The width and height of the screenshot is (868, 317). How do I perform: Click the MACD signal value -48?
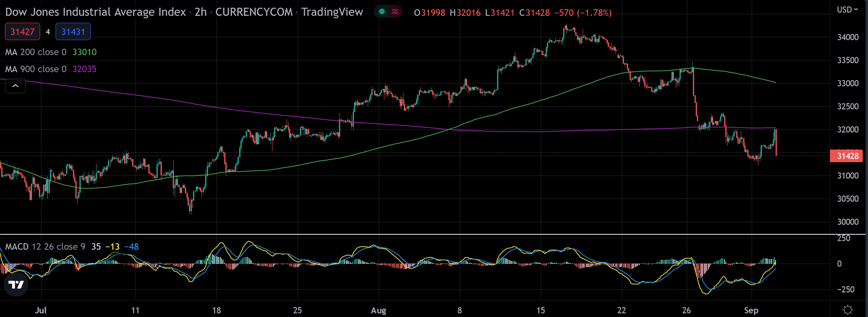coord(131,246)
